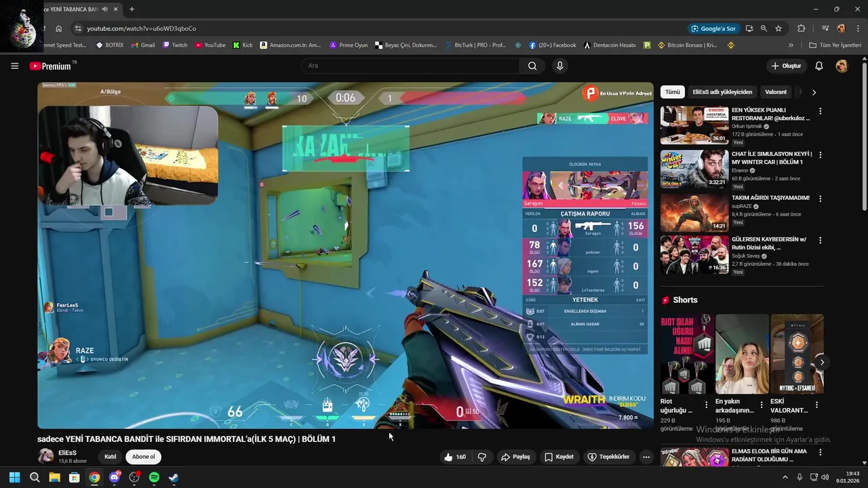The image size is (868, 488).
Task: Show next Shorts with arrow button
Action: tap(822, 362)
